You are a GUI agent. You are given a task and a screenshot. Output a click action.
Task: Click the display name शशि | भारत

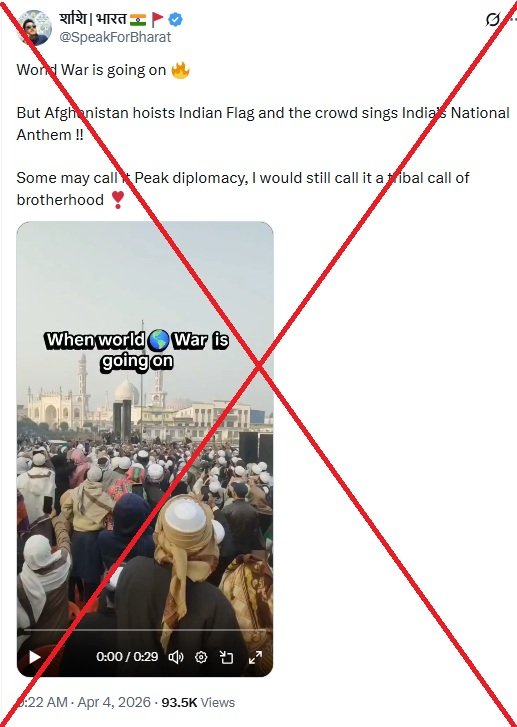(x=93, y=19)
